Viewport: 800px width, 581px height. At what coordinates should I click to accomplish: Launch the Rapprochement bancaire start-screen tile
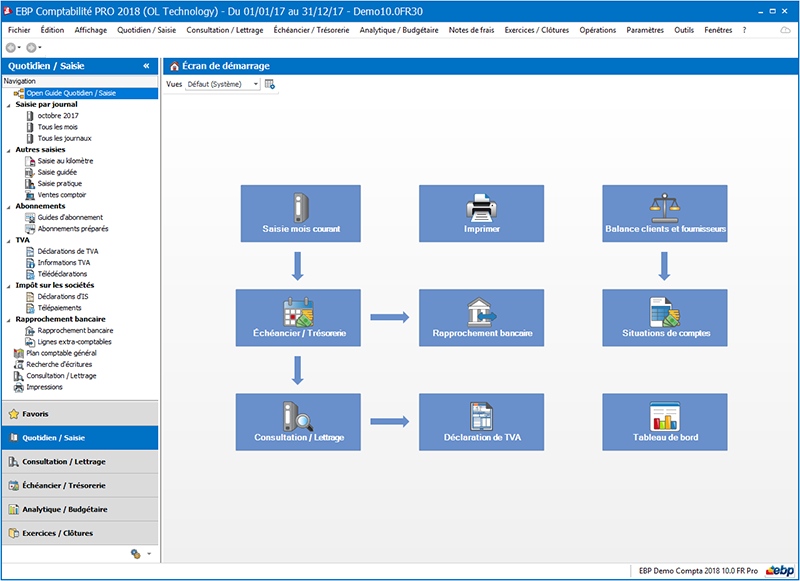(481, 318)
